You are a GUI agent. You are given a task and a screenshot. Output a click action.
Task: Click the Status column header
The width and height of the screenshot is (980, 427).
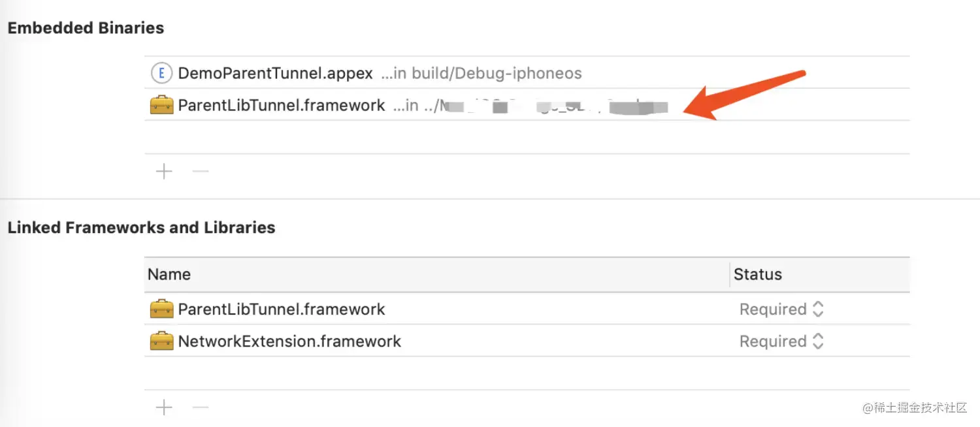coord(758,274)
